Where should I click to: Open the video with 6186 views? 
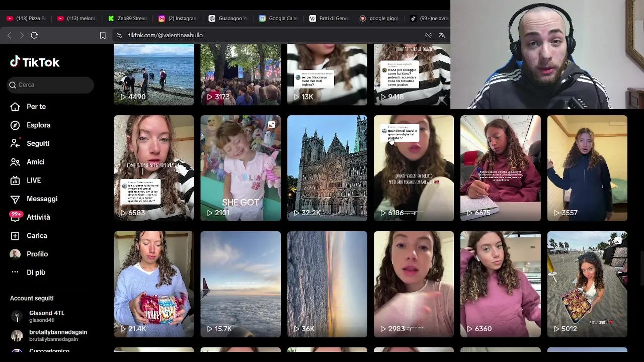tap(414, 168)
